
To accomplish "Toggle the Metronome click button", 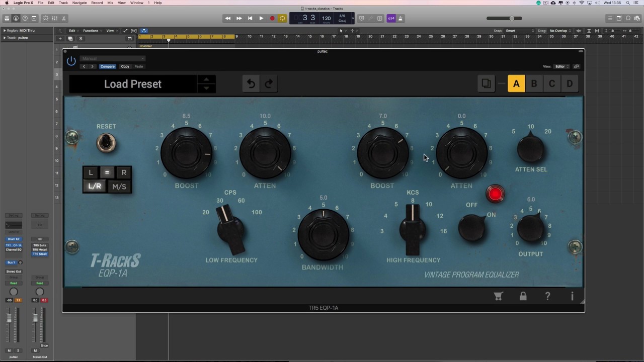I will coord(400,19).
